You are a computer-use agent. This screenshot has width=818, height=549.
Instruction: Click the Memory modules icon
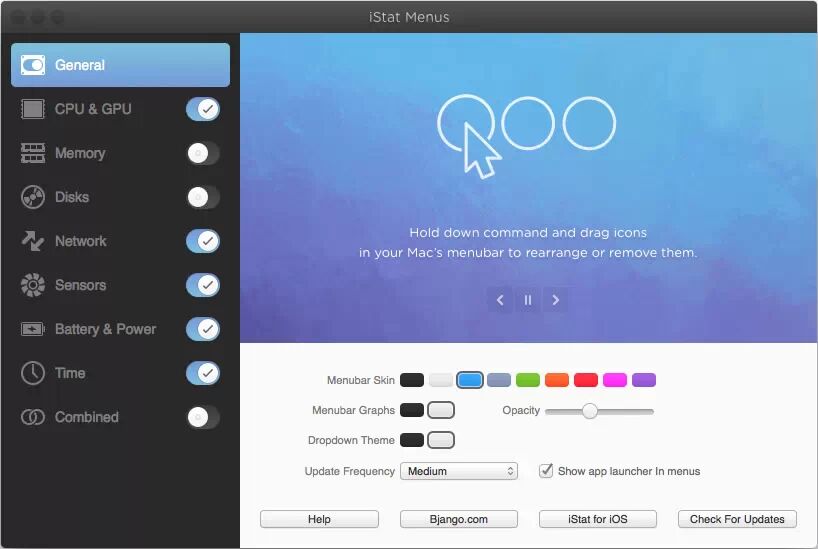coord(32,153)
